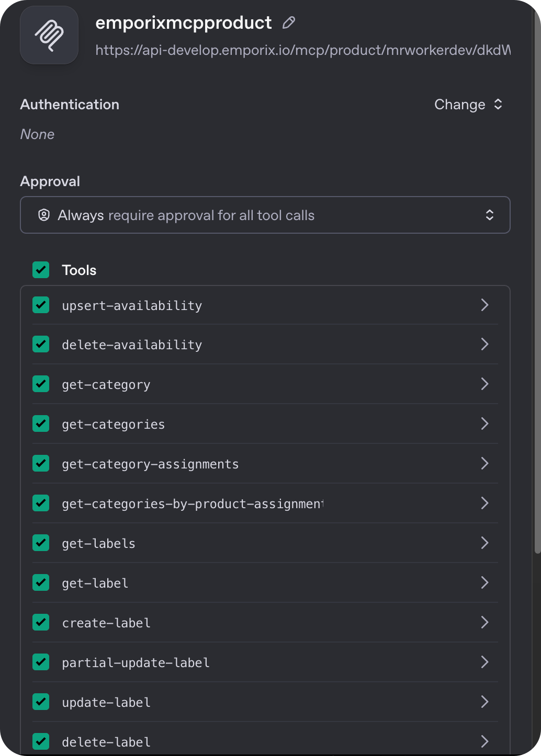The height and width of the screenshot is (756, 541).
Task: Select the update-label tool name
Action: 106,703
